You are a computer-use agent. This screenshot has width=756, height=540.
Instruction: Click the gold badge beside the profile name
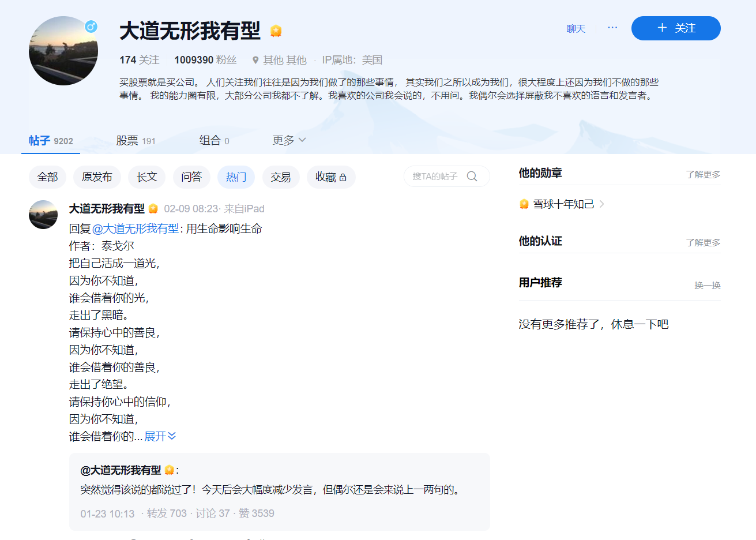[276, 31]
